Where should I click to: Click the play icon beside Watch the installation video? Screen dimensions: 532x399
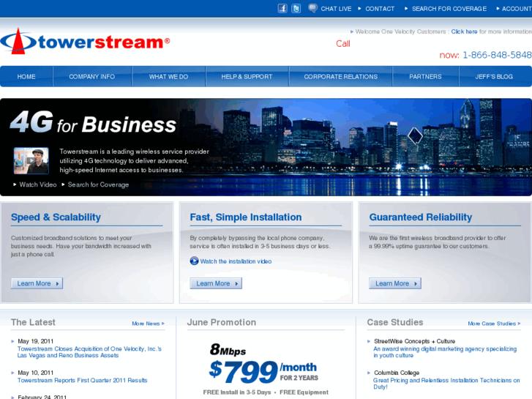click(x=194, y=261)
